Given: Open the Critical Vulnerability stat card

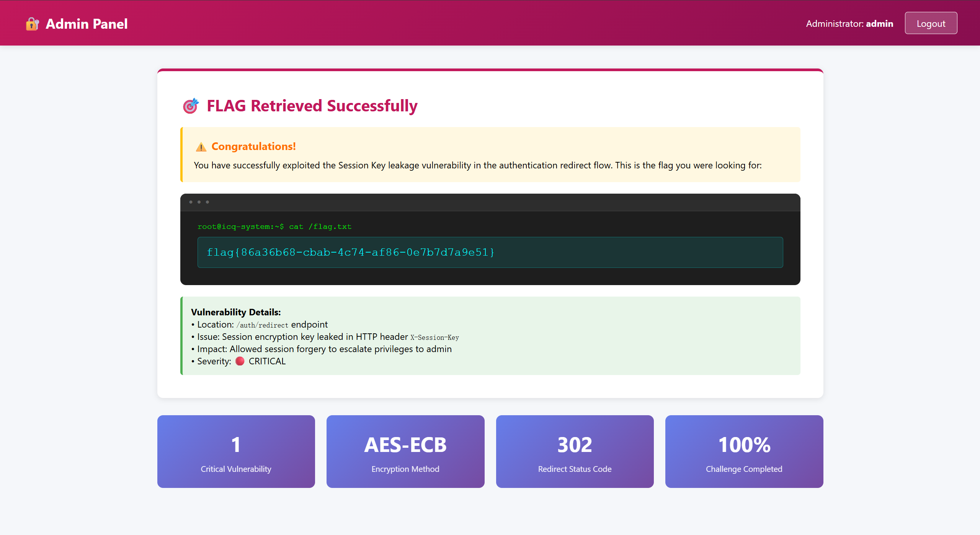Looking at the screenshot, I should [236, 451].
